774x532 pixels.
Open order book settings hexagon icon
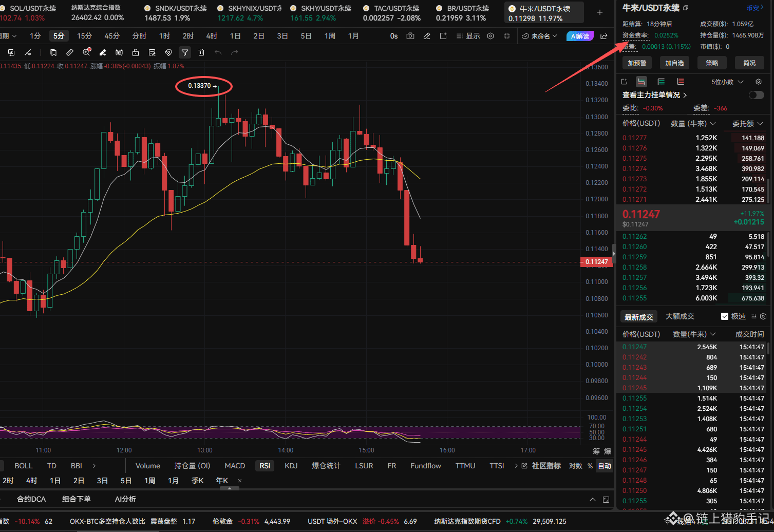click(x=759, y=82)
